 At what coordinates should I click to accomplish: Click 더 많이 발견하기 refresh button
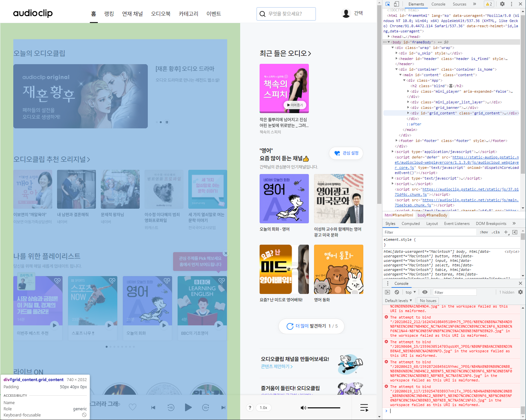[x=311, y=326]
